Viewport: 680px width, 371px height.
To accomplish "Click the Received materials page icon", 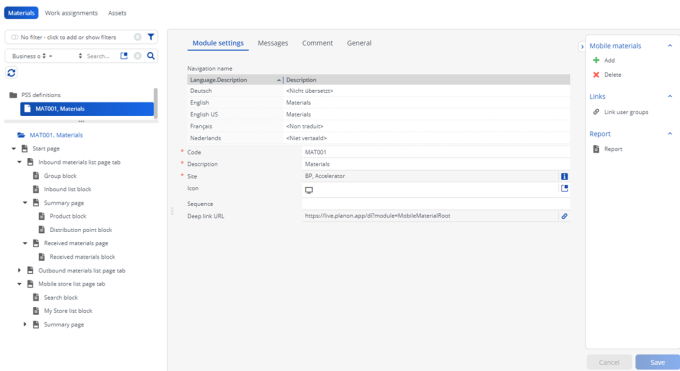I will pyautogui.click(x=36, y=243).
